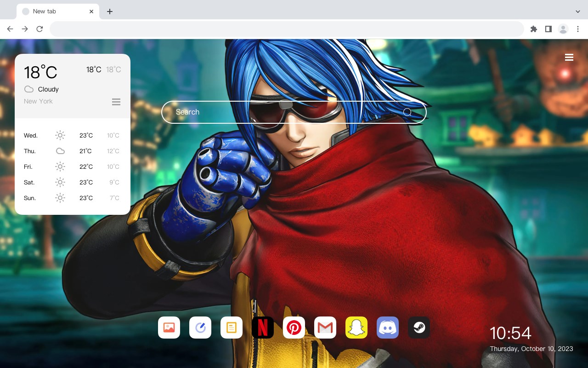This screenshot has height=368, width=588.
Task: Open the Netflix shortcut icon
Action: point(263,328)
